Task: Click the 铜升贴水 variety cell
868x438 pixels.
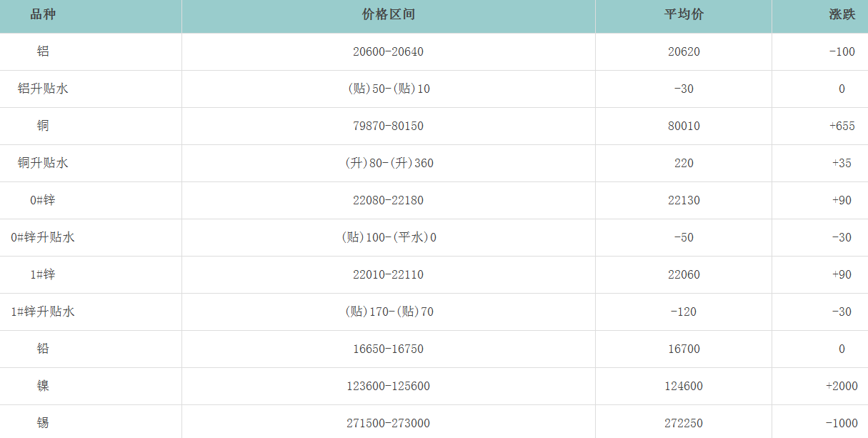Action: pyautogui.click(x=43, y=164)
